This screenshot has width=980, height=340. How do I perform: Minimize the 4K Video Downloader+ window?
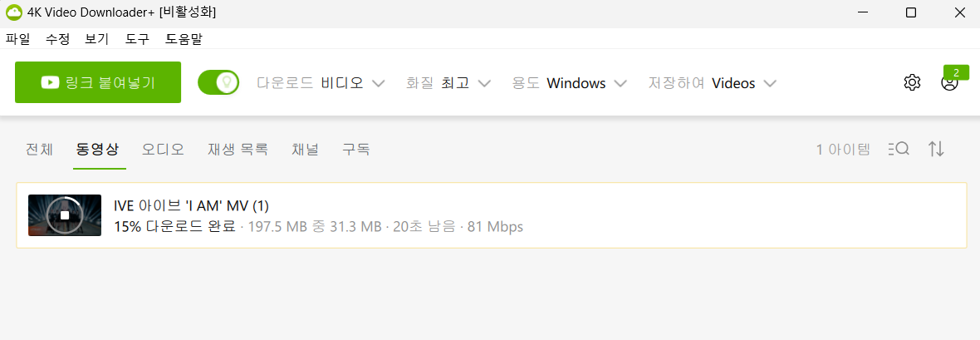(863, 12)
